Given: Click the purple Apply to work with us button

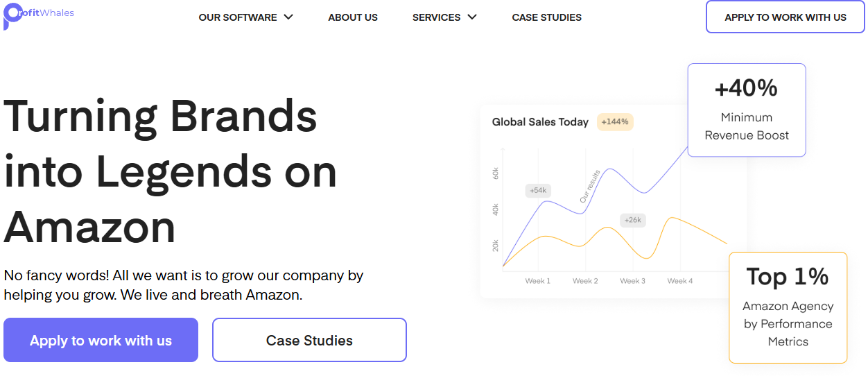Looking at the screenshot, I should pyautogui.click(x=101, y=340).
